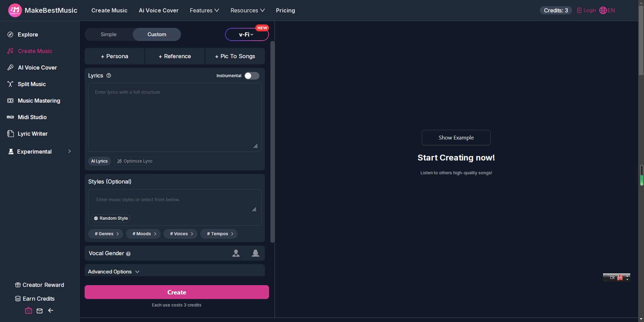644x322 pixels.
Task: Select the female vocal gender icon
Action: pyautogui.click(x=255, y=253)
